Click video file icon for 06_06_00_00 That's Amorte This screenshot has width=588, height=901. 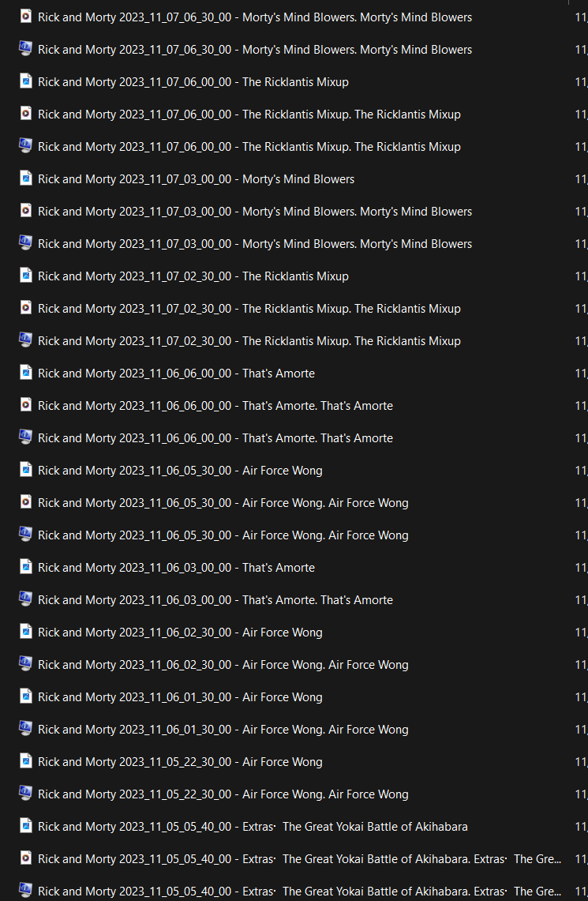tap(25, 405)
